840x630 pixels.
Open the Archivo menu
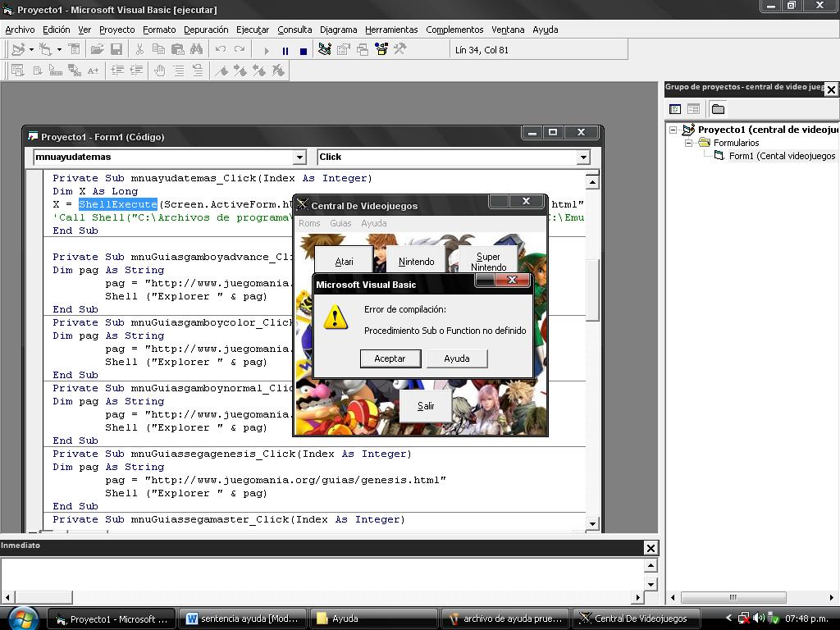tap(20, 30)
